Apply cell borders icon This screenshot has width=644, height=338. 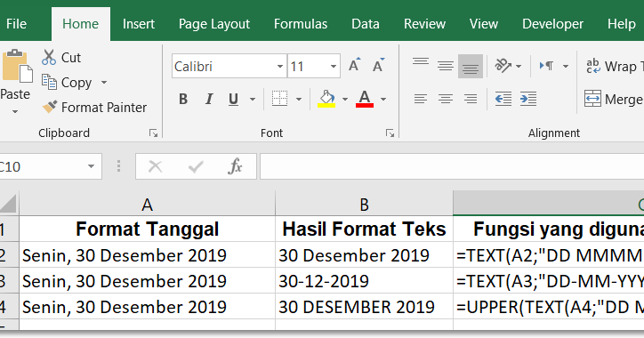click(x=279, y=99)
